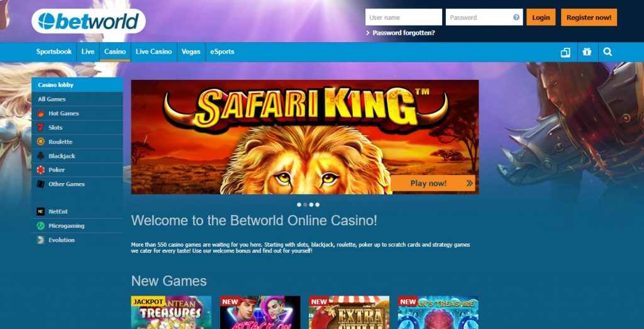644x329 pixels.
Task: Focus the User name input field
Action: click(x=404, y=17)
